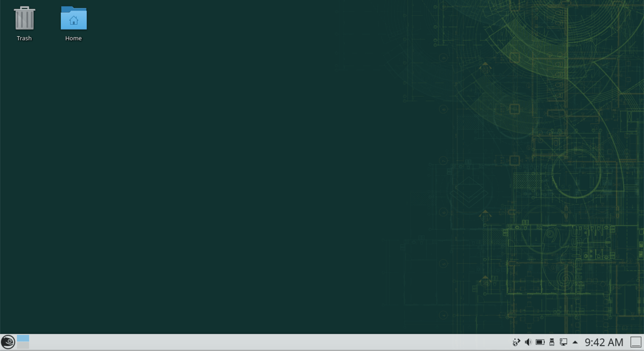Viewport: 644px width, 351px height.
Task: Click an empty area of the bottom taskbar
Action: tap(252, 342)
